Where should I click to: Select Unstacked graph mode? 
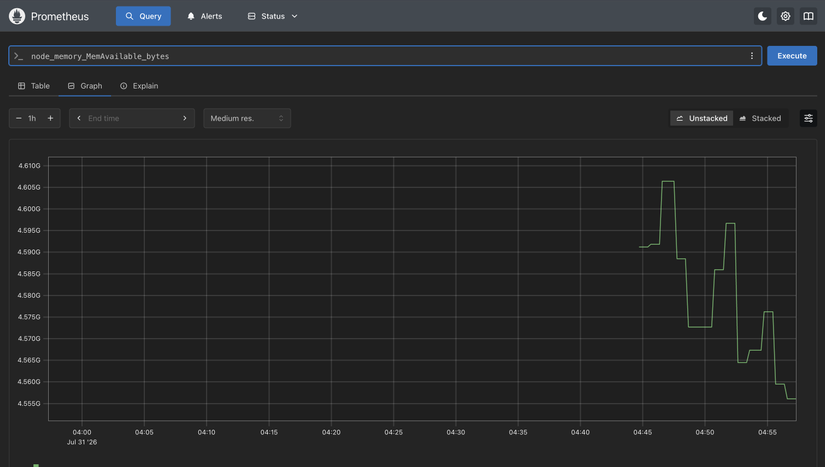[701, 118]
